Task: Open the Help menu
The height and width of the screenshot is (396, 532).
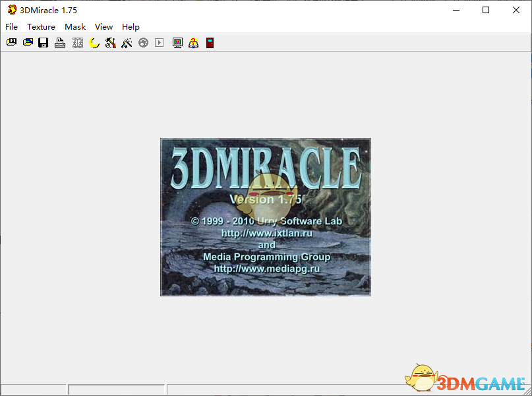Action: click(131, 27)
